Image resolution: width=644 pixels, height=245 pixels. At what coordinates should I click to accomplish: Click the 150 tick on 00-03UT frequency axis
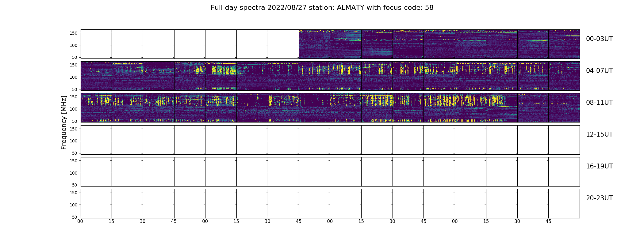click(x=74, y=33)
